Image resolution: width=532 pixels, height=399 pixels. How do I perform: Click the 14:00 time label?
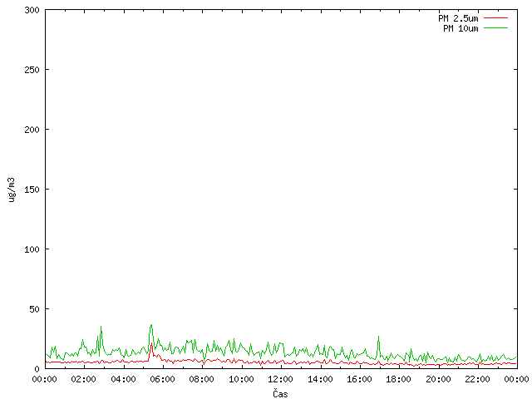coord(320,379)
